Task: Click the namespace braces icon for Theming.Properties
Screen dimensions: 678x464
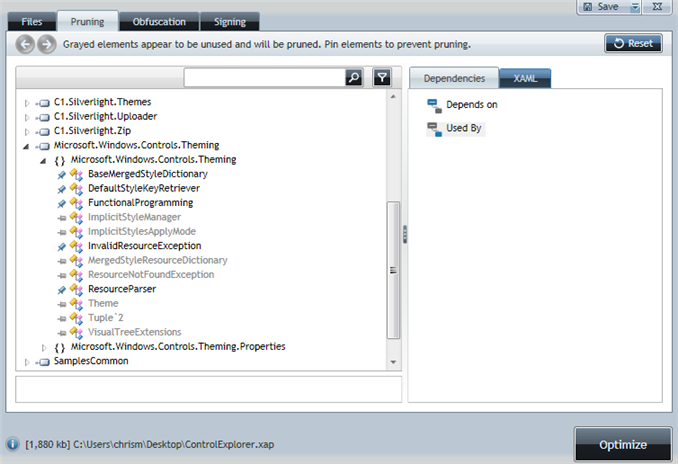Action: [x=60, y=348]
